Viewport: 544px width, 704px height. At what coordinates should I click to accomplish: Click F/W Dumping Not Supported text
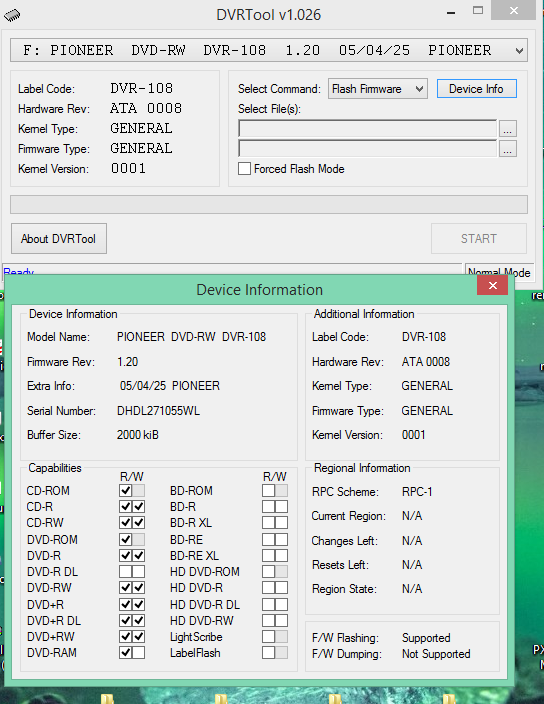pos(436,654)
